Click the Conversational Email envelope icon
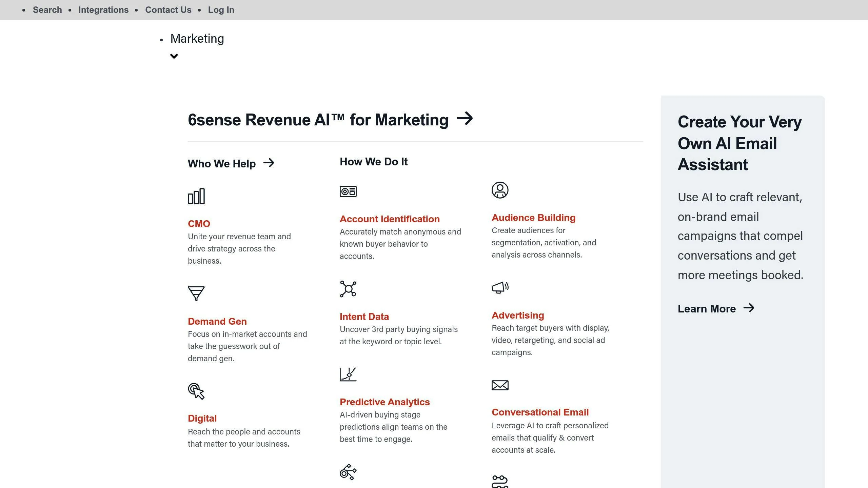The width and height of the screenshot is (868, 488). tap(500, 385)
